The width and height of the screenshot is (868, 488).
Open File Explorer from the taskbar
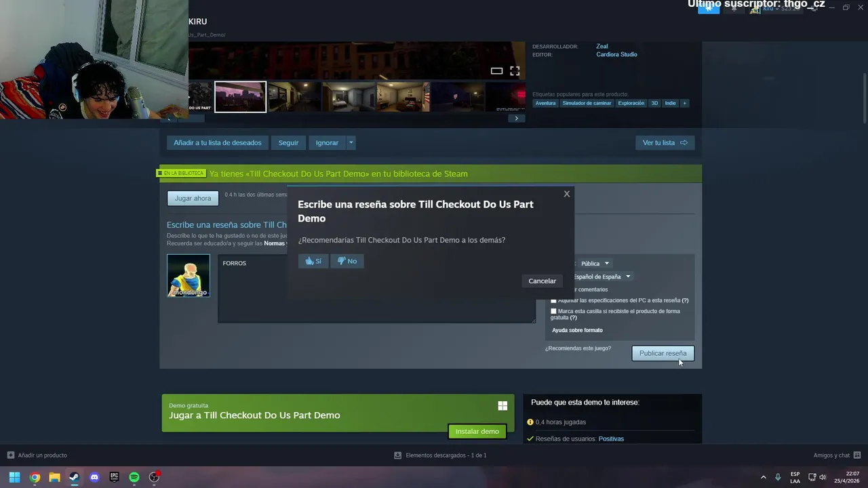pyautogui.click(x=54, y=477)
